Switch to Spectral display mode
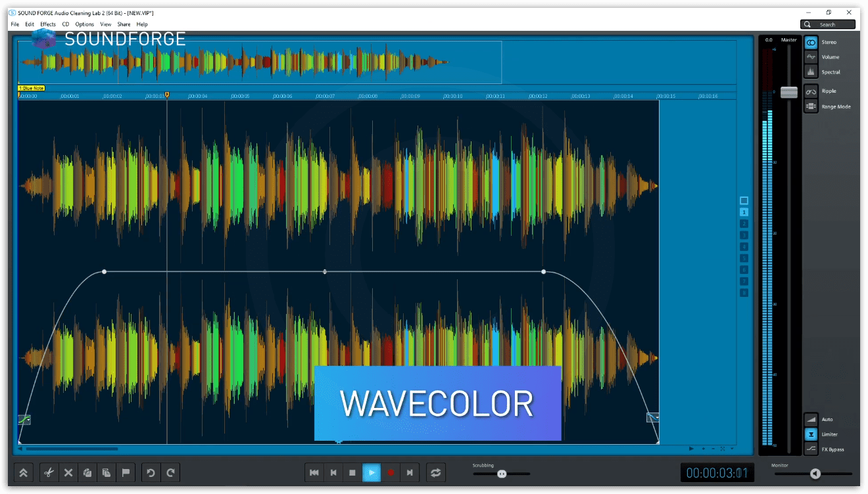The width and height of the screenshot is (868, 494). (811, 72)
